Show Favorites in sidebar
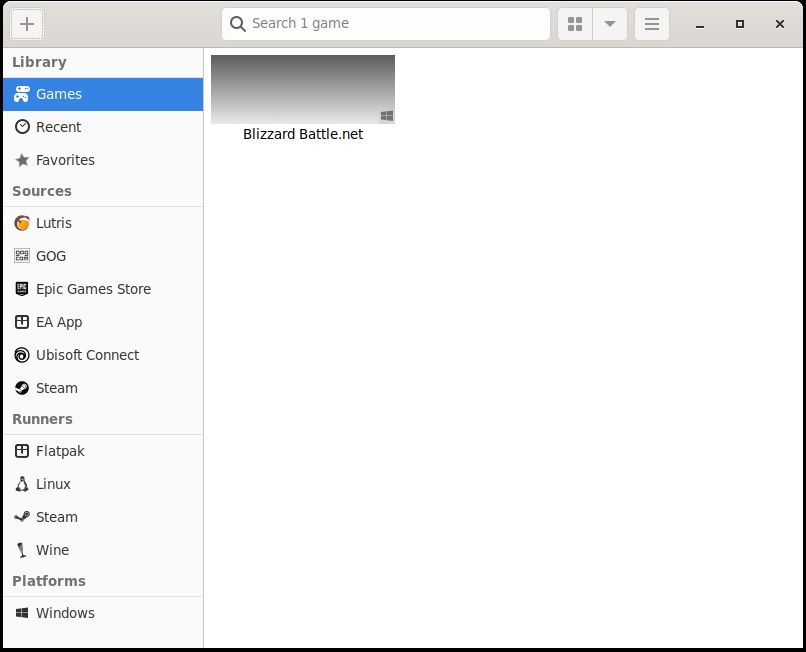 (x=103, y=160)
